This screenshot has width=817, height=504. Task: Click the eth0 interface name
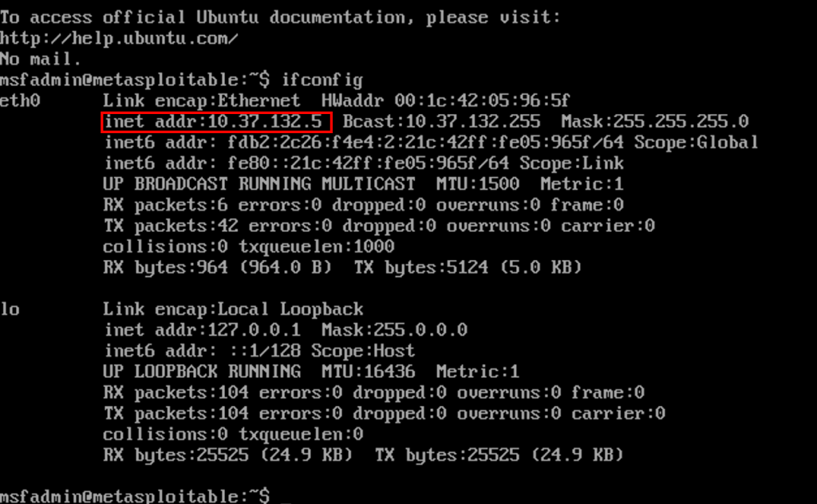coord(20,100)
